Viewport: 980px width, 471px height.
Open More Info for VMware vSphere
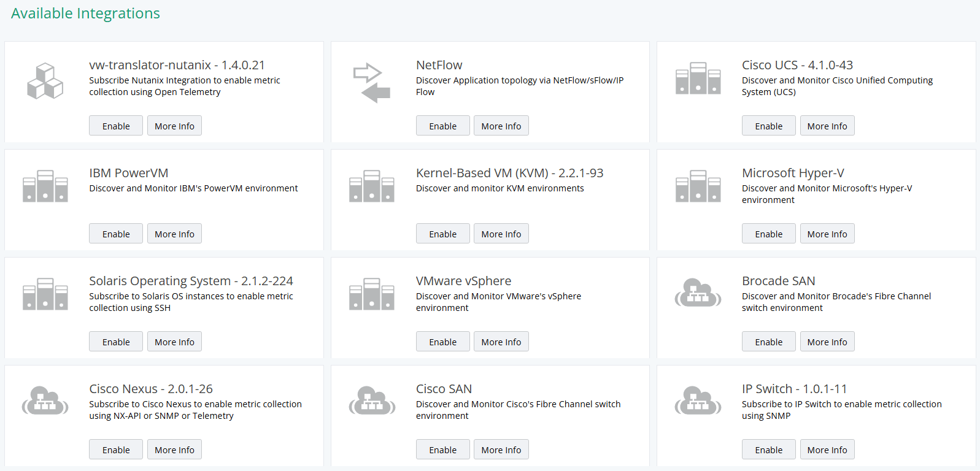point(501,342)
